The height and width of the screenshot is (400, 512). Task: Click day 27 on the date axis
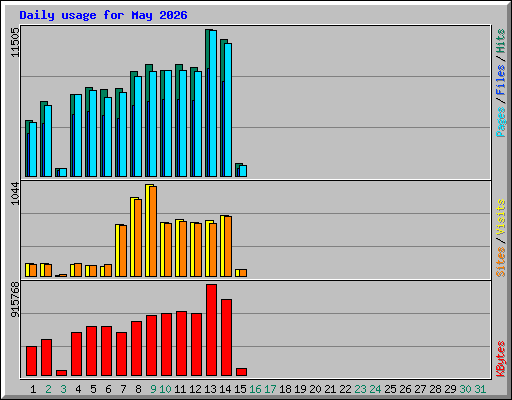pyautogui.click(x=420, y=389)
